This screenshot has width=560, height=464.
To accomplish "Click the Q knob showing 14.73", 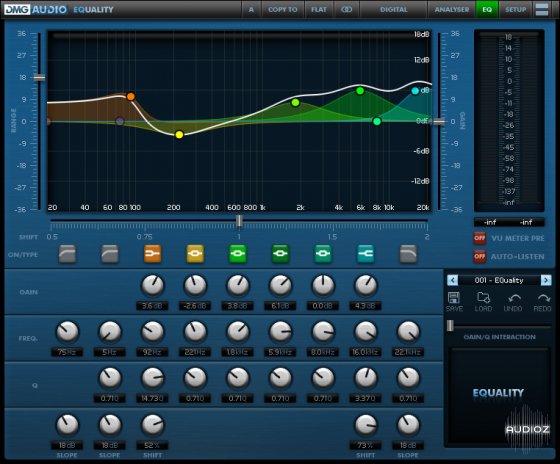I will point(152,378).
